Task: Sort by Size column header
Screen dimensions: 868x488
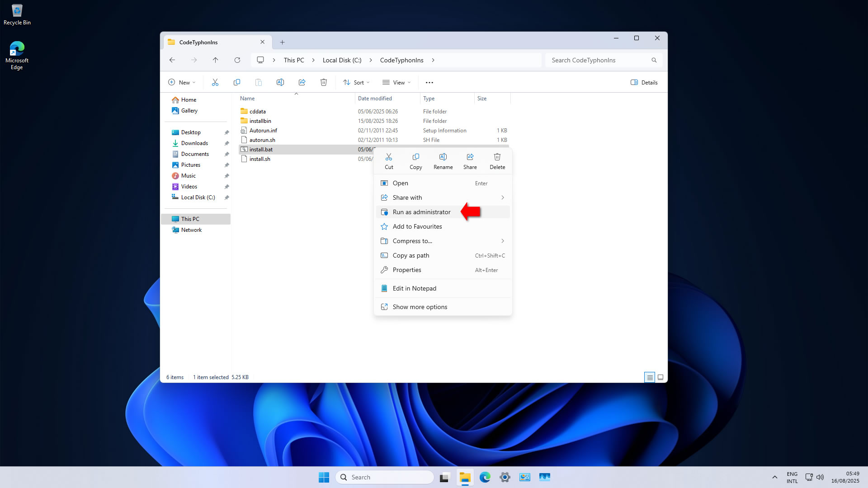Action: pos(492,99)
